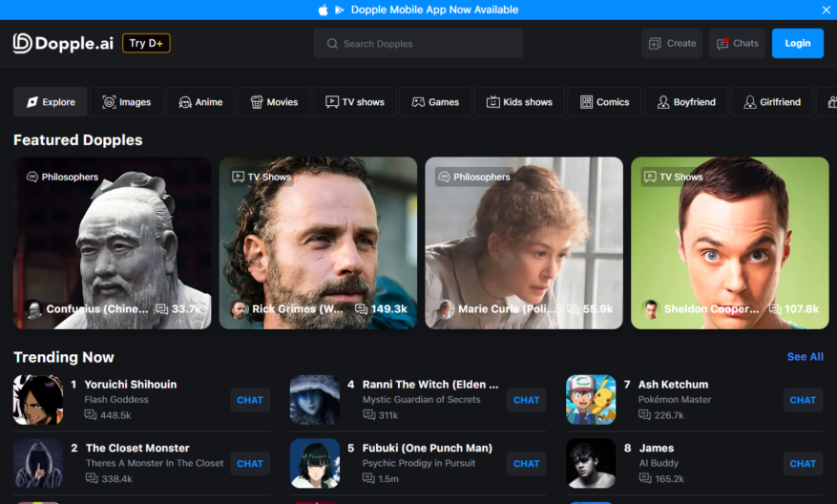Click chat count icon beside 107.8k
Screen dimensions: 837x504
(775, 309)
